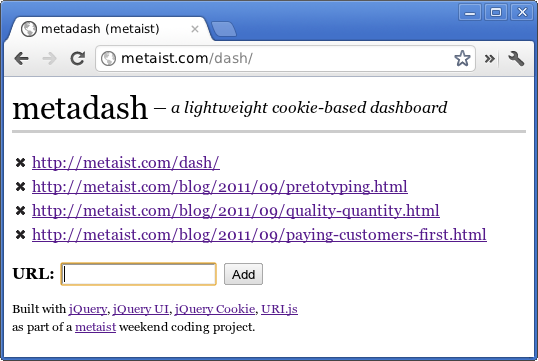This screenshot has width=538, height=361.
Task: Delete the pretotyping.html entry with its X
Action: (21, 187)
